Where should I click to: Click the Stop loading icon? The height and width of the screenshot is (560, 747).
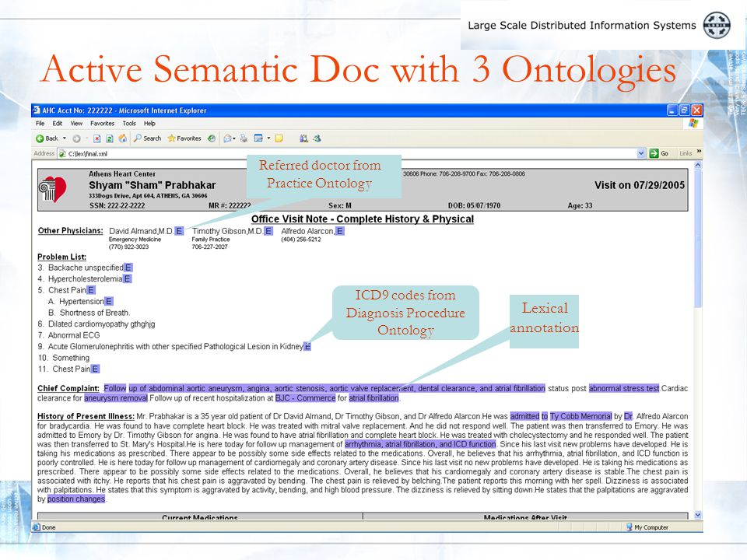96,138
